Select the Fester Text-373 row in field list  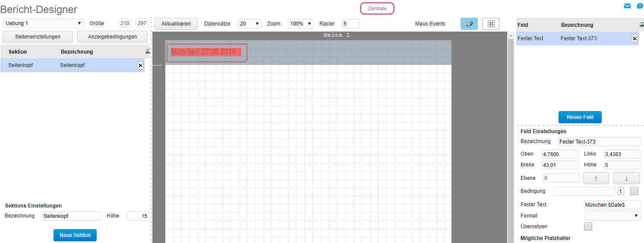pyautogui.click(x=577, y=38)
